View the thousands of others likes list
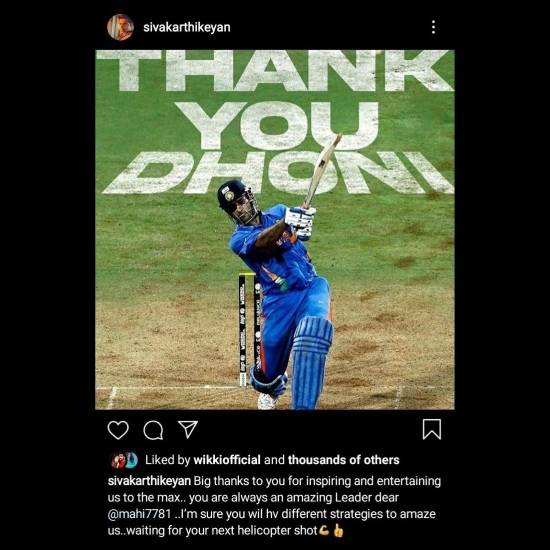Image resolution: width=550 pixels, height=550 pixels. pyautogui.click(x=343, y=460)
